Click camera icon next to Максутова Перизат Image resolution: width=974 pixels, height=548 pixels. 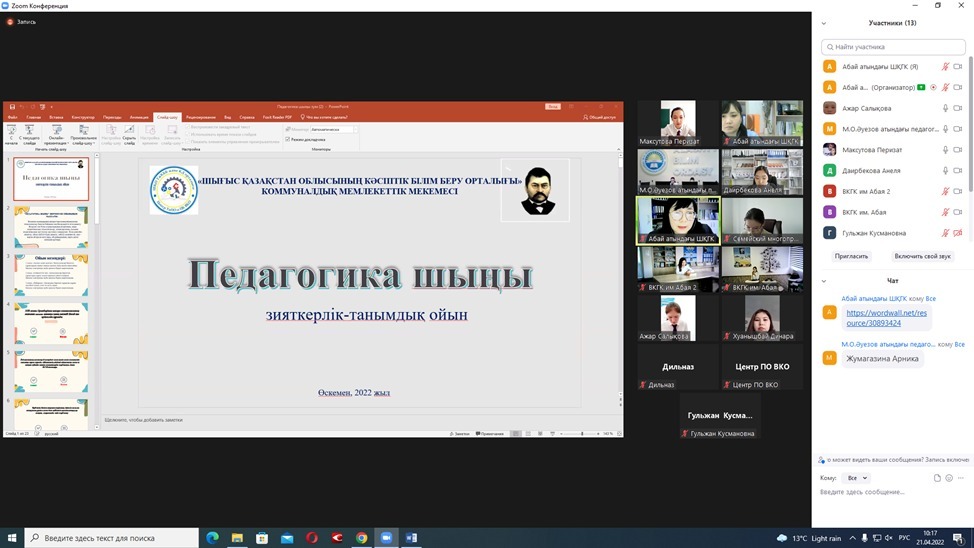[x=958, y=149]
